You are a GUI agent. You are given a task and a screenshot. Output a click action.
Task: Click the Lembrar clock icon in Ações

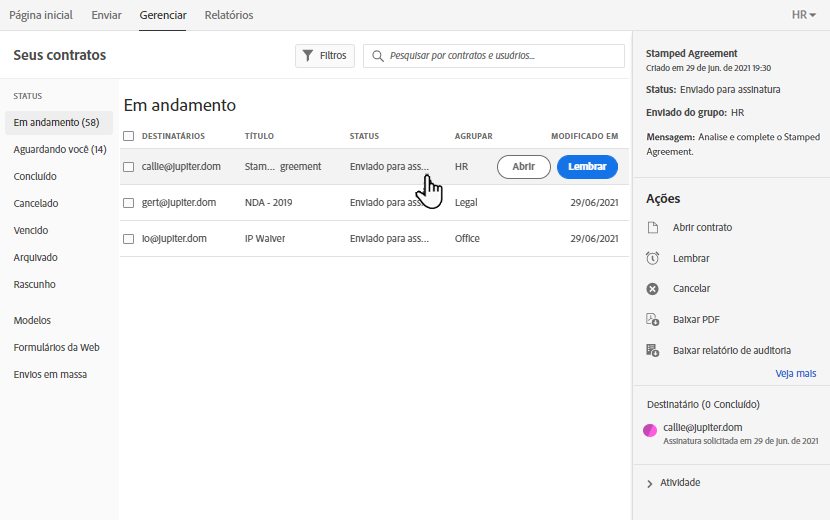coord(652,259)
